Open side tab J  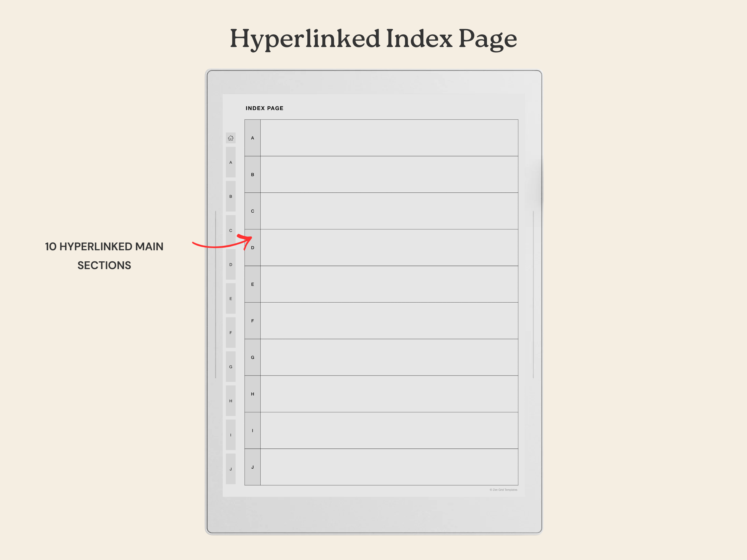[x=231, y=469]
